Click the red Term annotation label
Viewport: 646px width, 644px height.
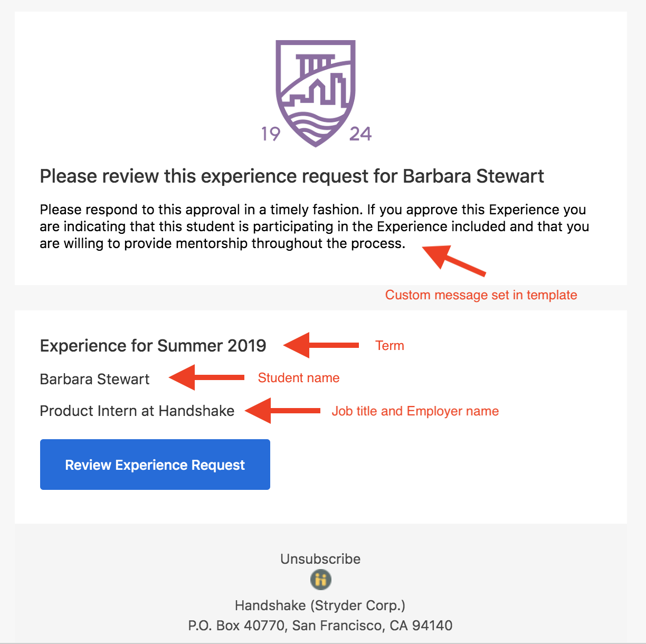click(x=390, y=346)
